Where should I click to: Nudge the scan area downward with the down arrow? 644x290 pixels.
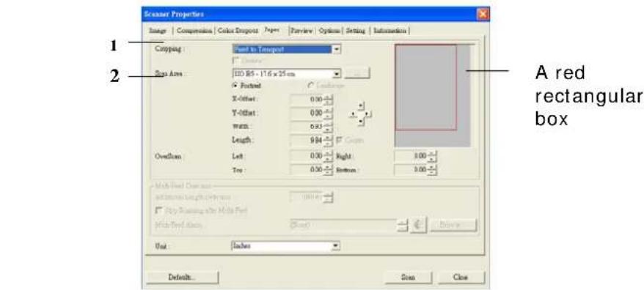pos(361,122)
